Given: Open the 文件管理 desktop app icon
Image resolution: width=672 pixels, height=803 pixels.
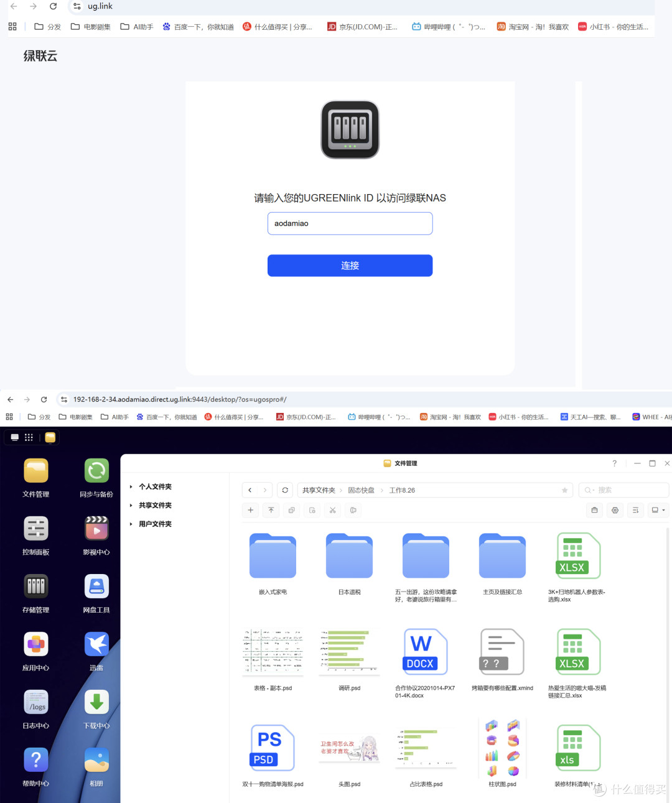Looking at the screenshot, I should [x=36, y=471].
